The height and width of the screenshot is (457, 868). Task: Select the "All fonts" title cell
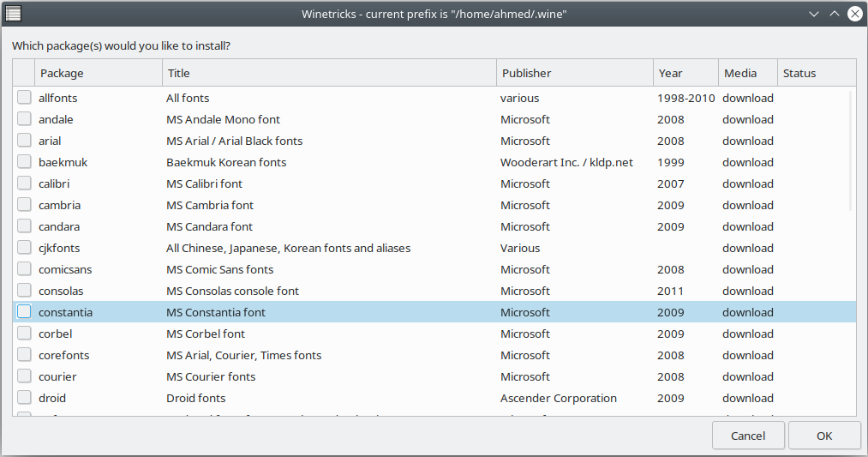(x=188, y=98)
